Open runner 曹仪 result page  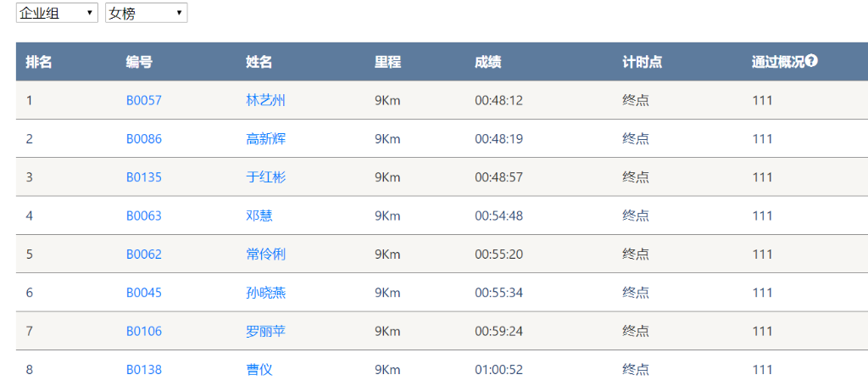click(x=259, y=370)
